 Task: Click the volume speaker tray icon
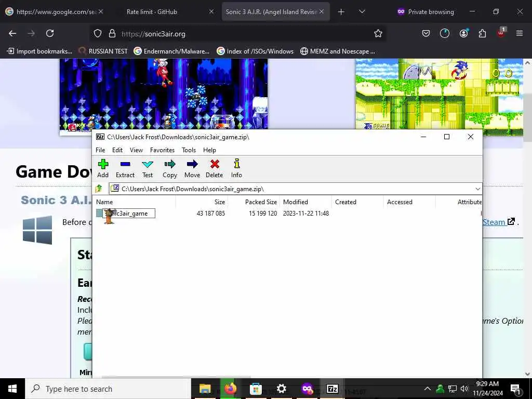point(464,389)
